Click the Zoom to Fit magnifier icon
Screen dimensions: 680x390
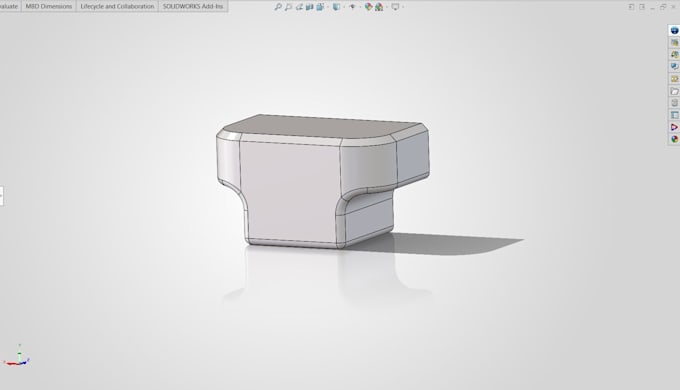[x=278, y=7]
